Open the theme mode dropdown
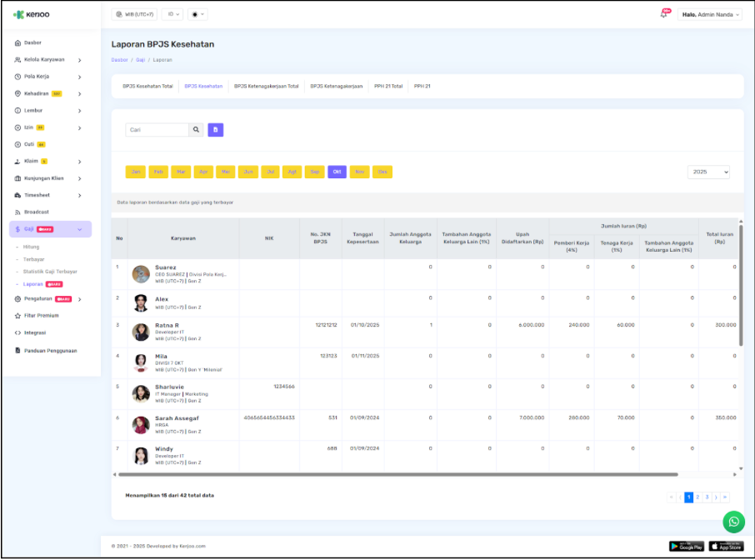The image size is (755, 560). pos(198,14)
